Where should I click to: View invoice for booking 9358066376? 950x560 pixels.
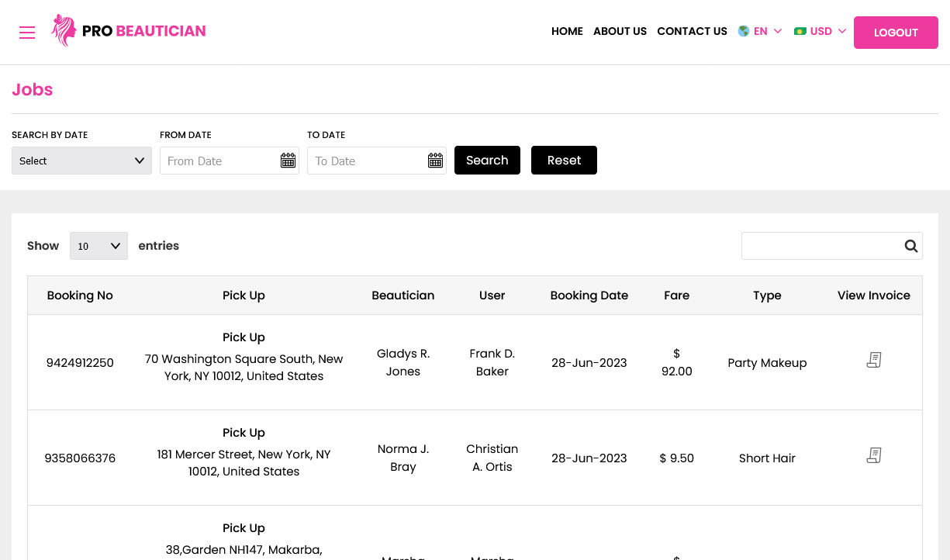874,455
